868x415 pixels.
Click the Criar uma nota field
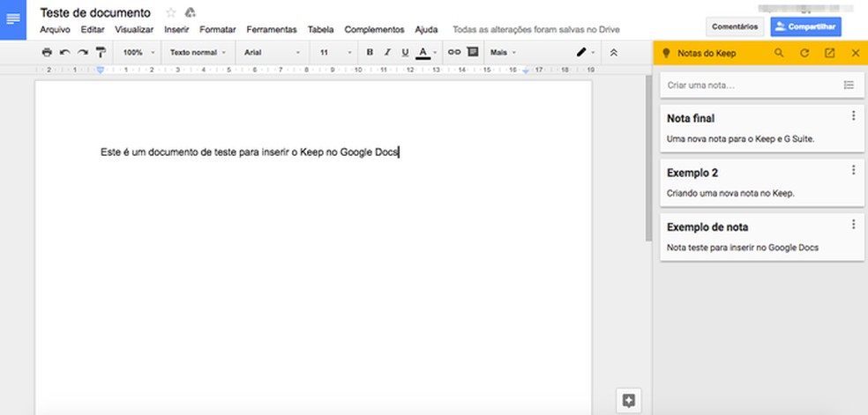click(x=762, y=85)
